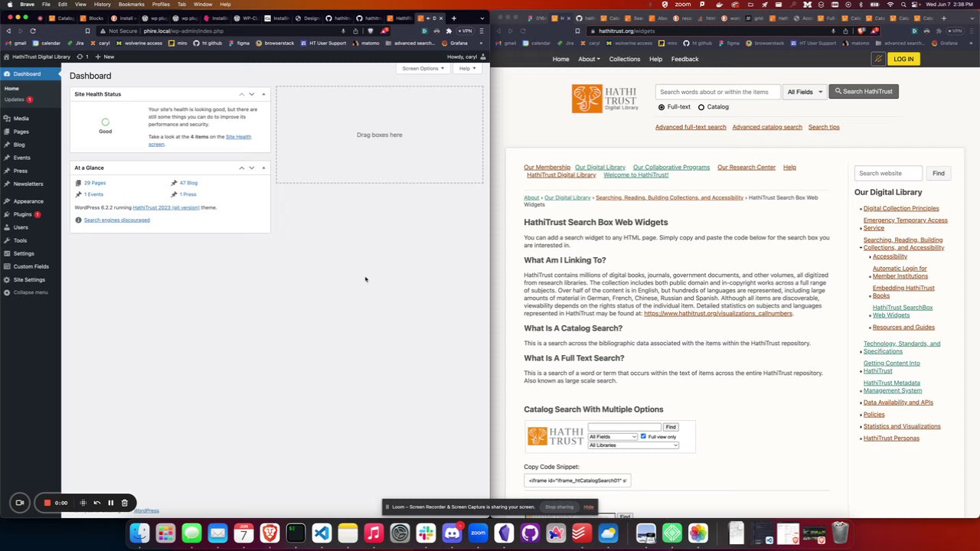Toggle the Site Health Status panel

coord(263,94)
